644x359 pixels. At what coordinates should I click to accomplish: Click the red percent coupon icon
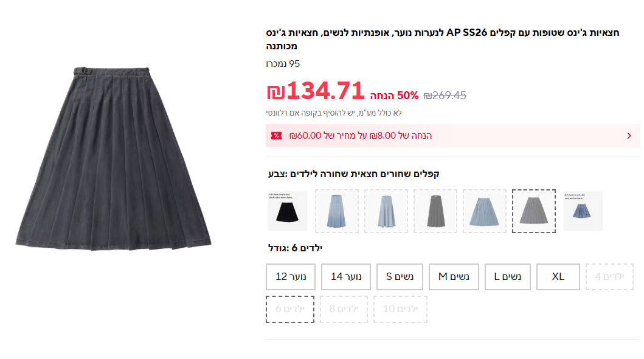(x=276, y=136)
